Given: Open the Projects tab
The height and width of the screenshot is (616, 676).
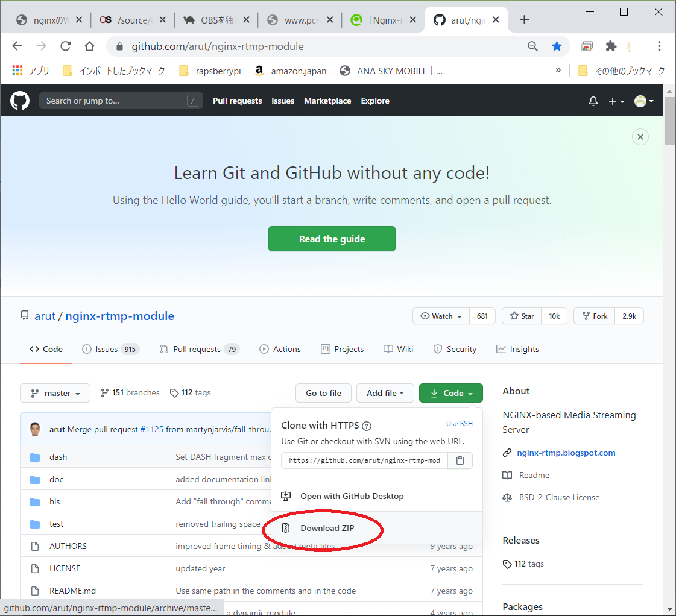Looking at the screenshot, I should coord(343,349).
